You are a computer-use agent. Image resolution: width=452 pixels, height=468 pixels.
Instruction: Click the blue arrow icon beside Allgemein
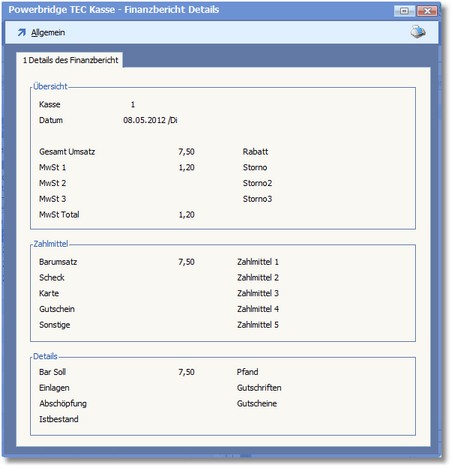click(x=22, y=32)
